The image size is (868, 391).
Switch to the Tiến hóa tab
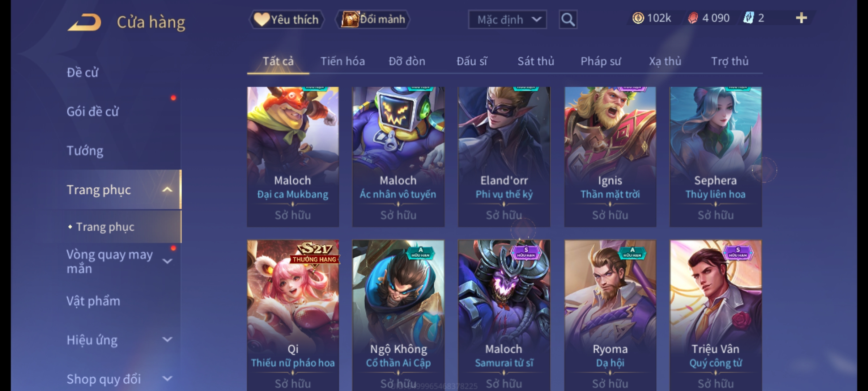(342, 61)
